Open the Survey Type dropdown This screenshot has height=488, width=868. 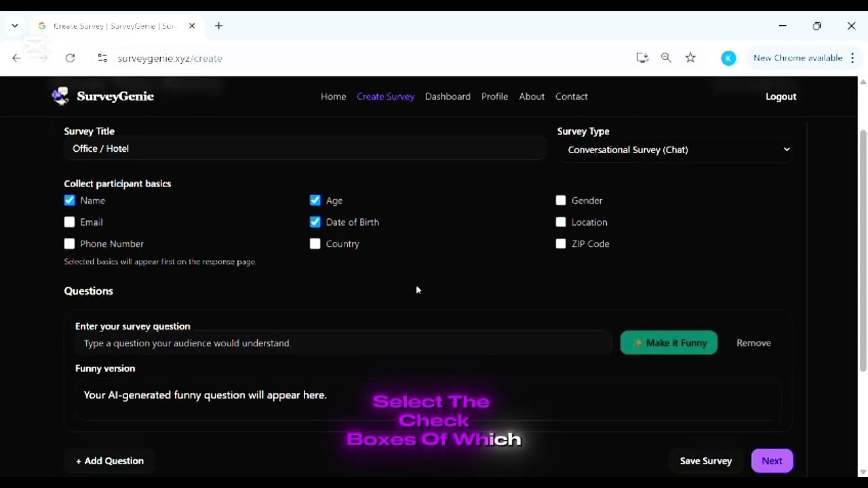click(676, 149)
